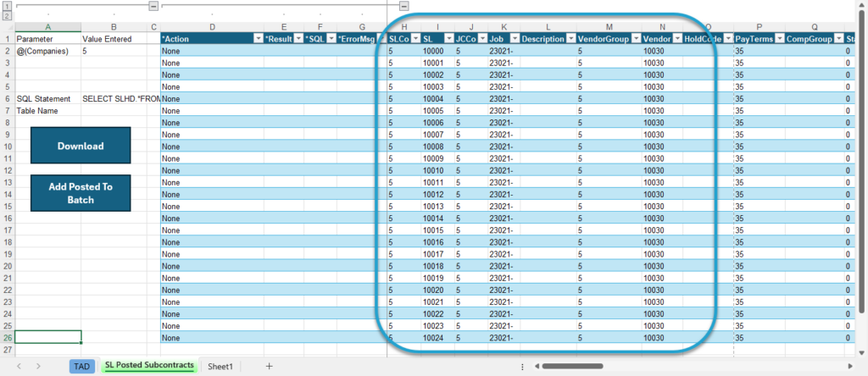Open the *SQL column filter dropdown

[x=331, y=38]
